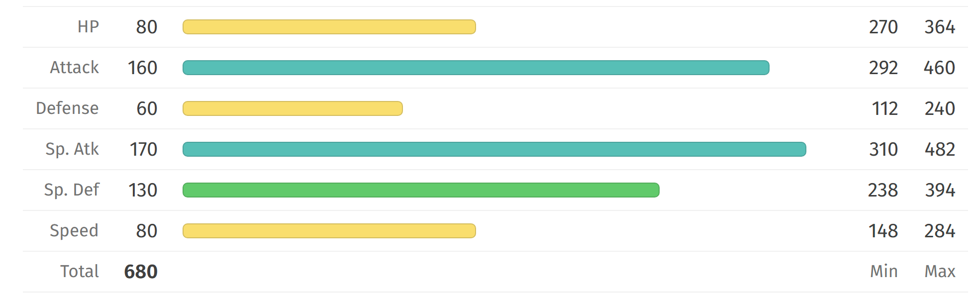This screenshot has width=980, height=297.
Task: Click the Total row label
Action: [x=80, y=272]
